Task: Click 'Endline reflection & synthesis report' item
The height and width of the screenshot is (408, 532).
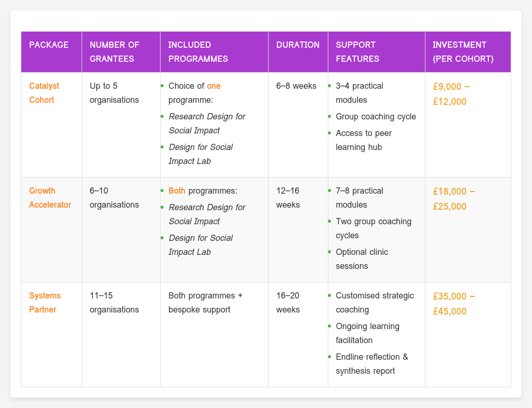Action: [x=372, y=363]
